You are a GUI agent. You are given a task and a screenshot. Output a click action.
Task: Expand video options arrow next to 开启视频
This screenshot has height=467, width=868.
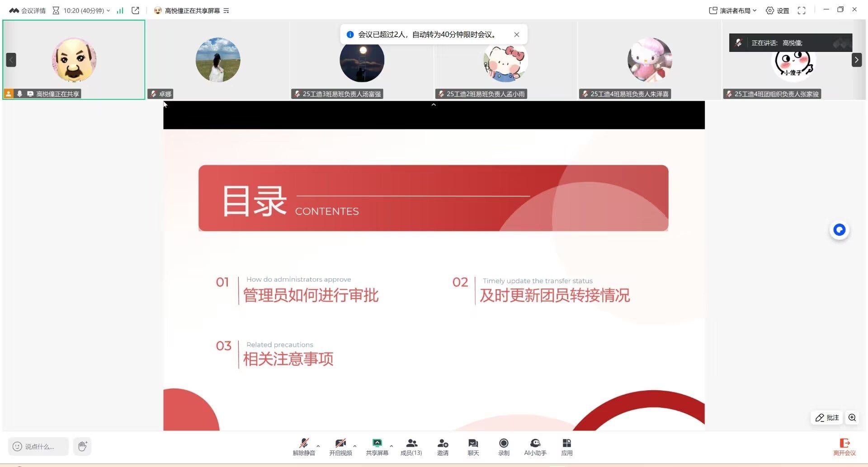[x=355, y=446]
